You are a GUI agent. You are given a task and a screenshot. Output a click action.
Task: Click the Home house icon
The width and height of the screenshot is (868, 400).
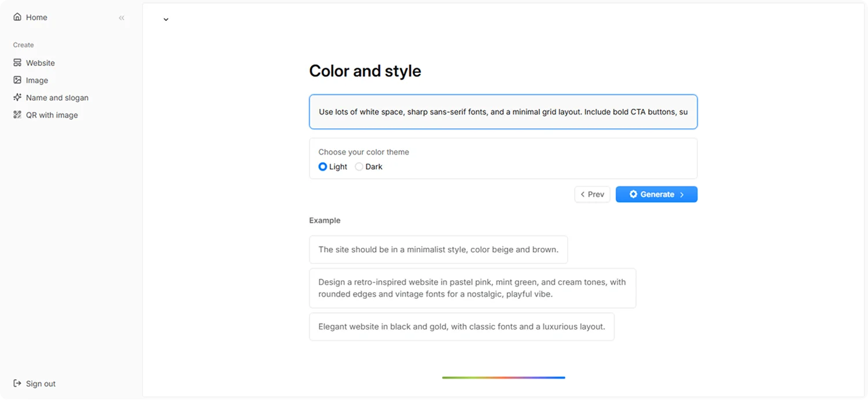pos(17,17)
